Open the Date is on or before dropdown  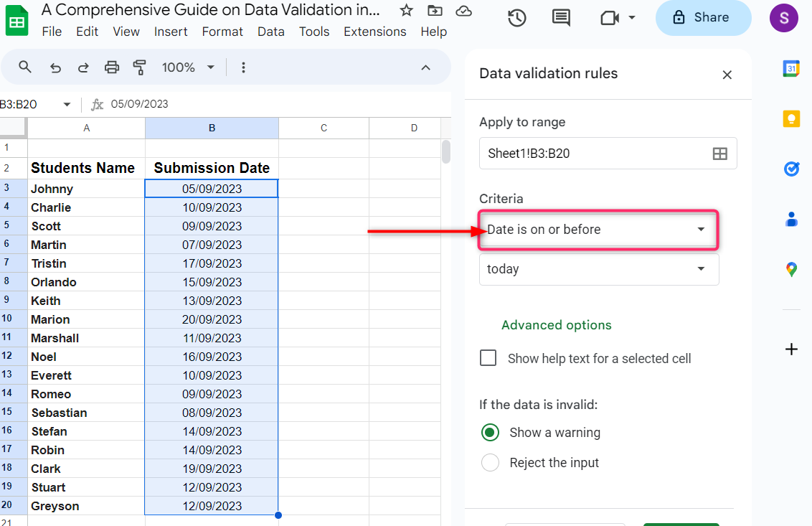point(599,230)
